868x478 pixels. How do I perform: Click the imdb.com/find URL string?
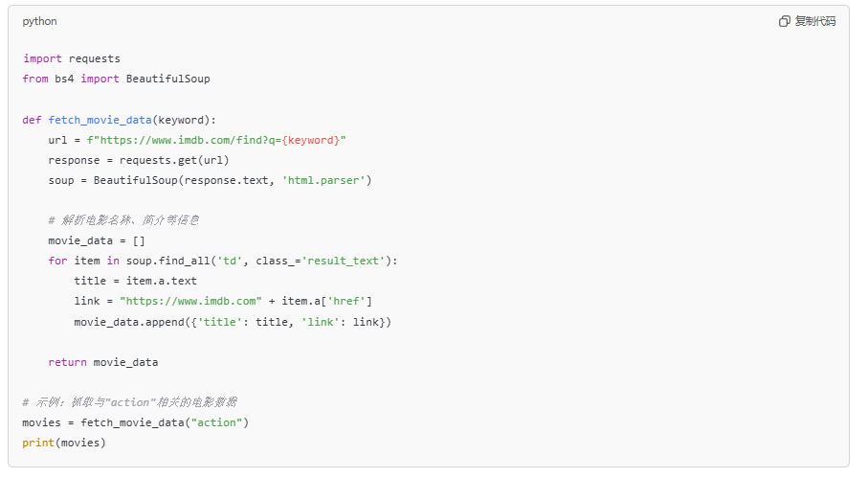pos(216,140)
